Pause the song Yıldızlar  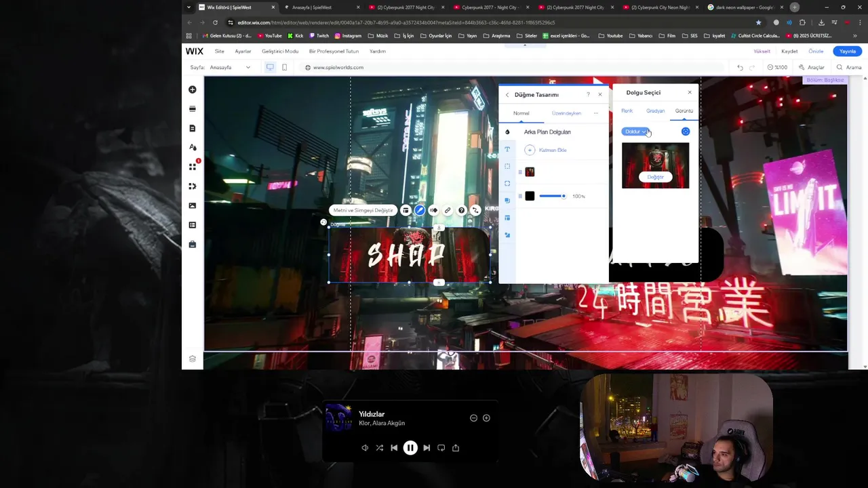410,447
